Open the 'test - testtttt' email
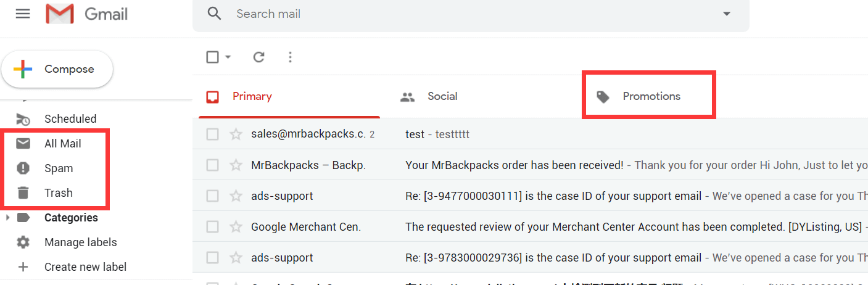Screen dimensions: 868x285 (x=437, y=134)
